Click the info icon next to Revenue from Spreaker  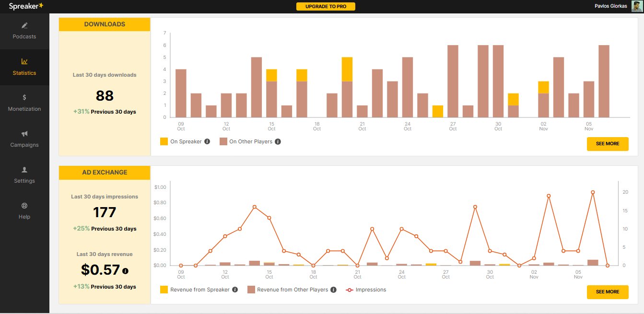(x=234, y=290)
